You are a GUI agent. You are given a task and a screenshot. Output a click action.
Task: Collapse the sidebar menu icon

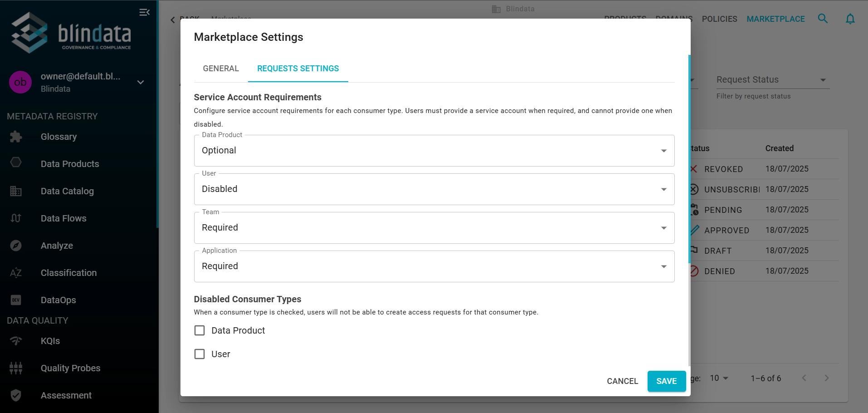click(144, 12)
